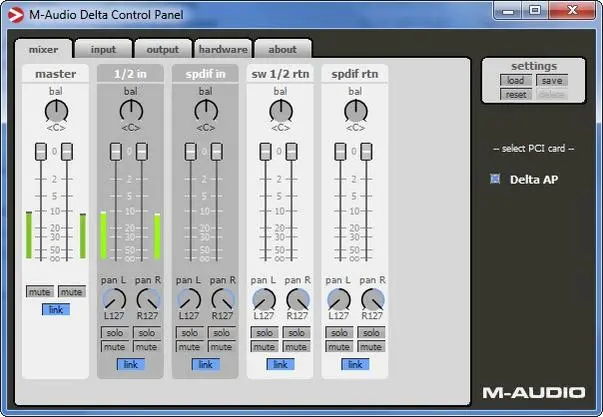Viewport: 603px width, 417px height.
Task: Solo the sw 1/2 rtn right channel
Action: (x=296, y=332)
